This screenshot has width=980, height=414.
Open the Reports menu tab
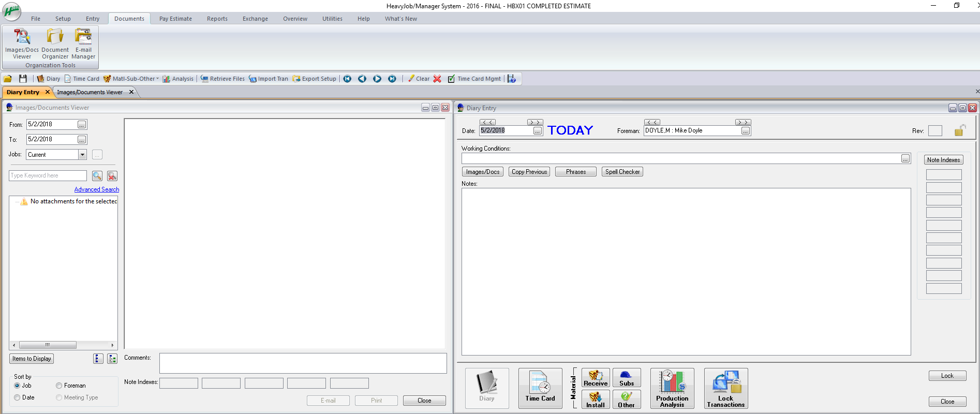tap(217, 19)
